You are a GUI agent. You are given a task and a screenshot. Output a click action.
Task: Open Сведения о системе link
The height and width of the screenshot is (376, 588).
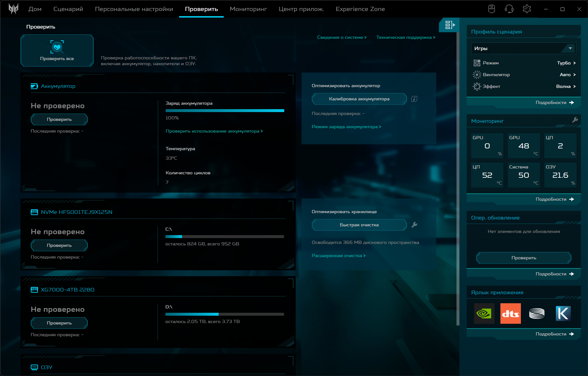341,37
